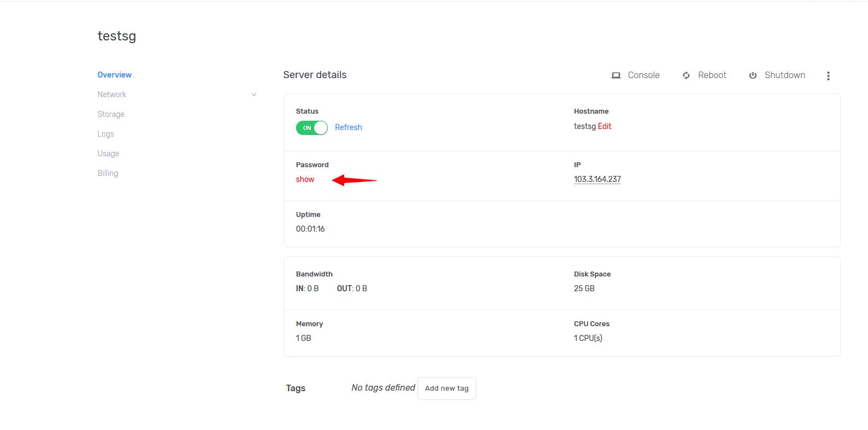Open the Logs section

tap(105, 134)
